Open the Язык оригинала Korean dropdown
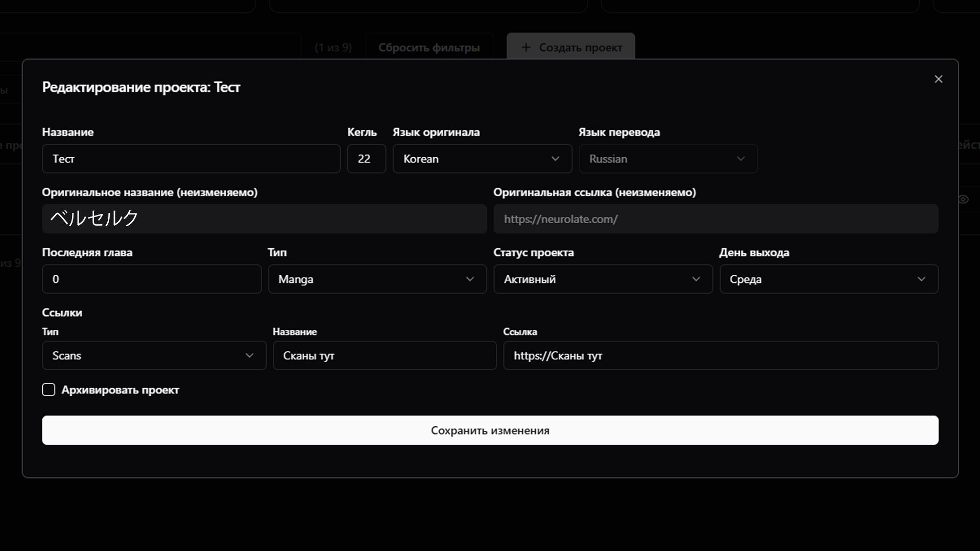Screen dimensions: 980x551 click(x=482, y=159)
